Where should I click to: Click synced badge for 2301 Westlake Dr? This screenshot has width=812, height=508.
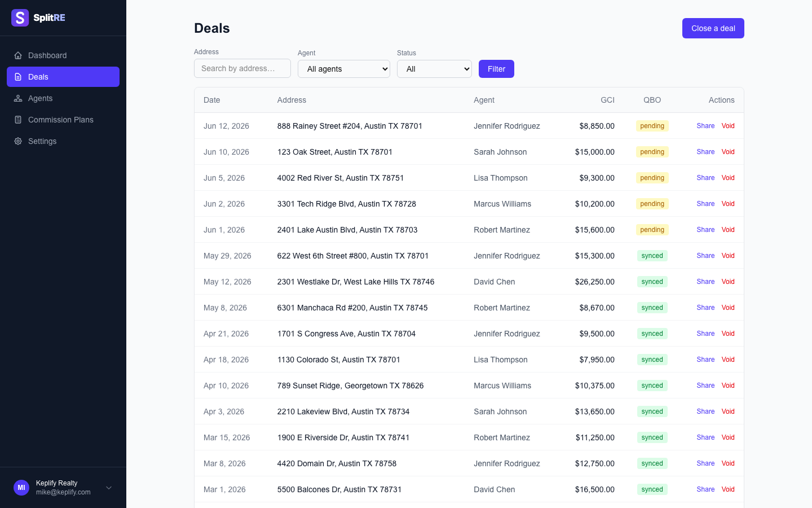click(652, 282)
